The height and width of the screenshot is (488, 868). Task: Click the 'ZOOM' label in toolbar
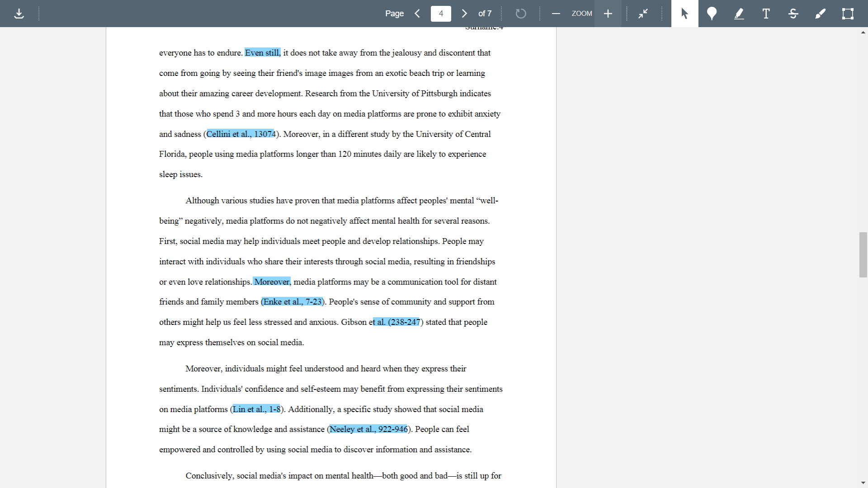coord(582,14)
